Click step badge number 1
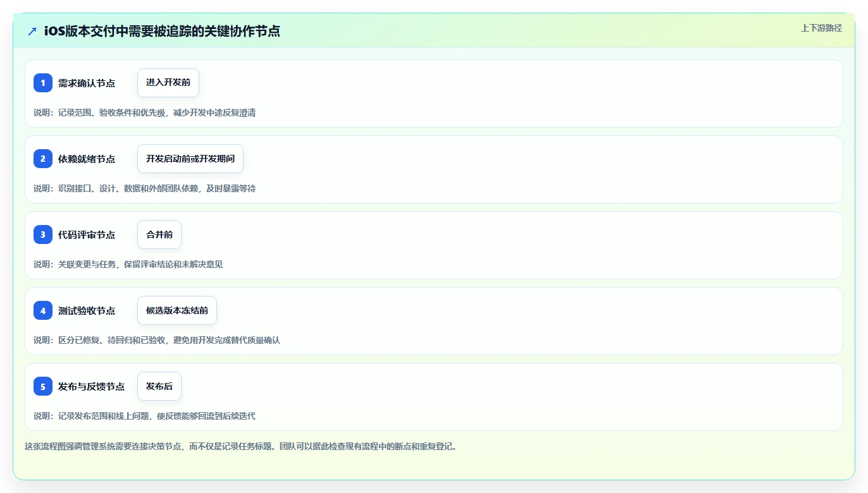This screenshot has width=868, height=493. click(x=43, y=83)
